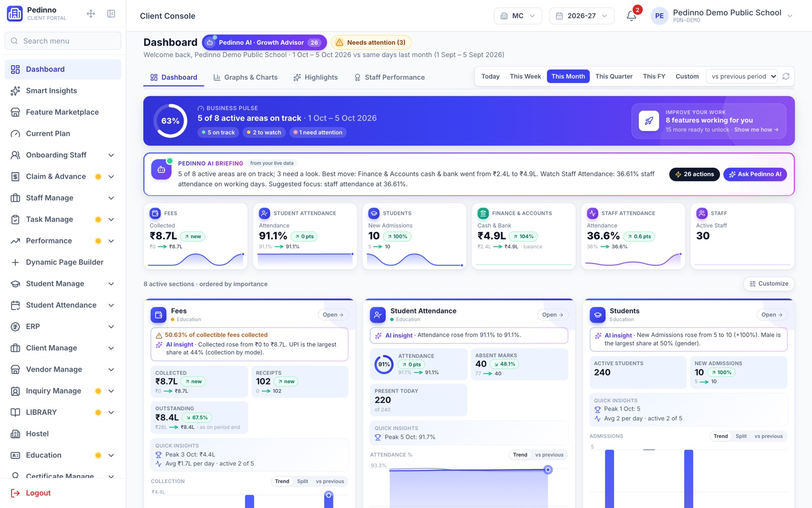Select This Week period
This screenshot has height=508, width=812.
(x=525, y=76)
